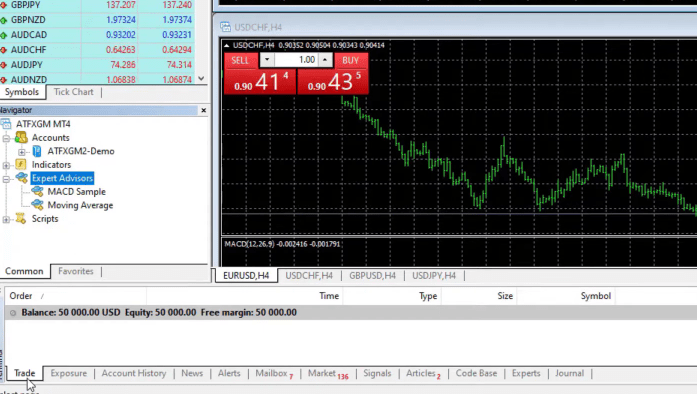Image resolution: width=697 pixels, height=394 pixels.
Task: Sort by the Symbol column header
Action: (x=566, y=296)
